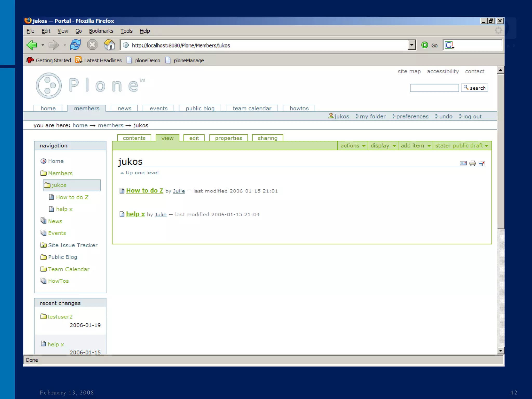This screenshot has width=532, height=399.
Task: Click the Stop loading icon
Action: pos(92,45)
